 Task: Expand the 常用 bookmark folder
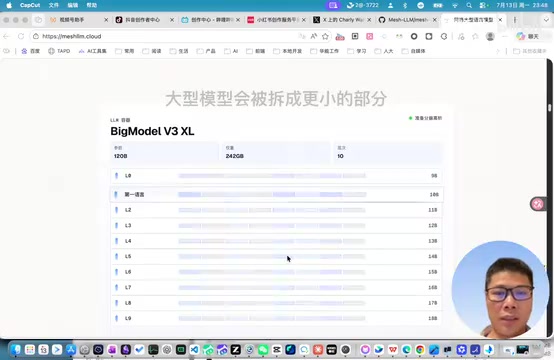(x=124, y=51)
